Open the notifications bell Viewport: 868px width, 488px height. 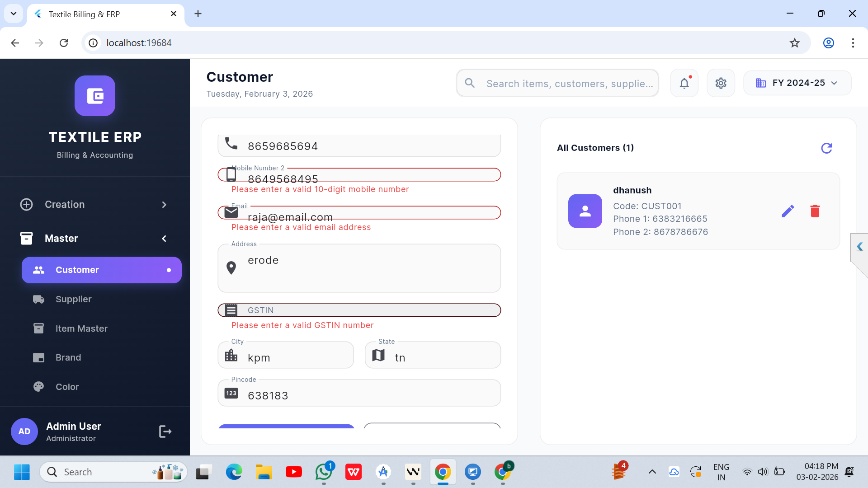coord(684,83)
